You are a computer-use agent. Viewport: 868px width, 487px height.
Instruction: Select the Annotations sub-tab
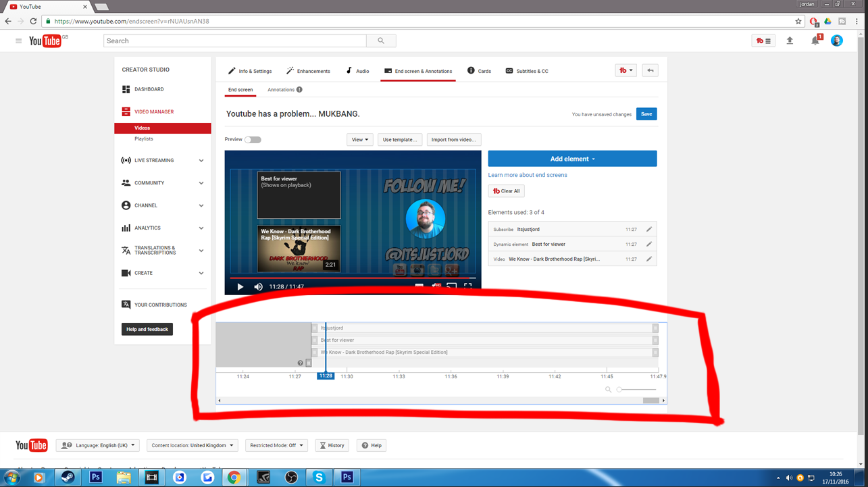click(281, 90)
